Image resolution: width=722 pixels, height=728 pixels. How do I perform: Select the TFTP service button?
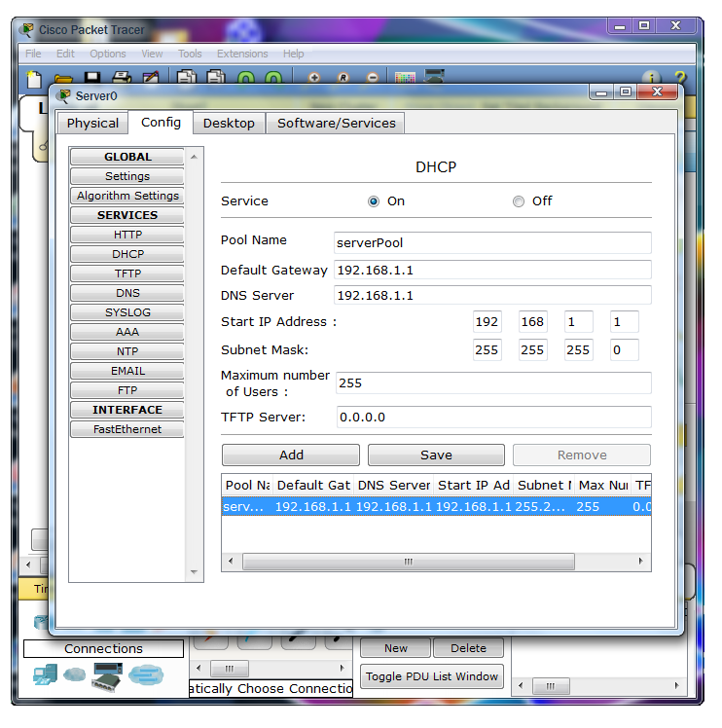click(x=127, y=273)
